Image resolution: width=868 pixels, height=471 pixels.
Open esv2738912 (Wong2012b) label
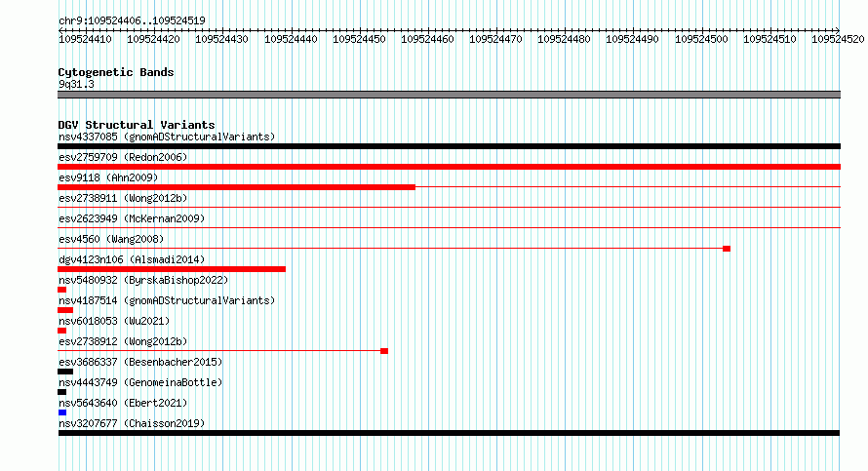point(123,341)
